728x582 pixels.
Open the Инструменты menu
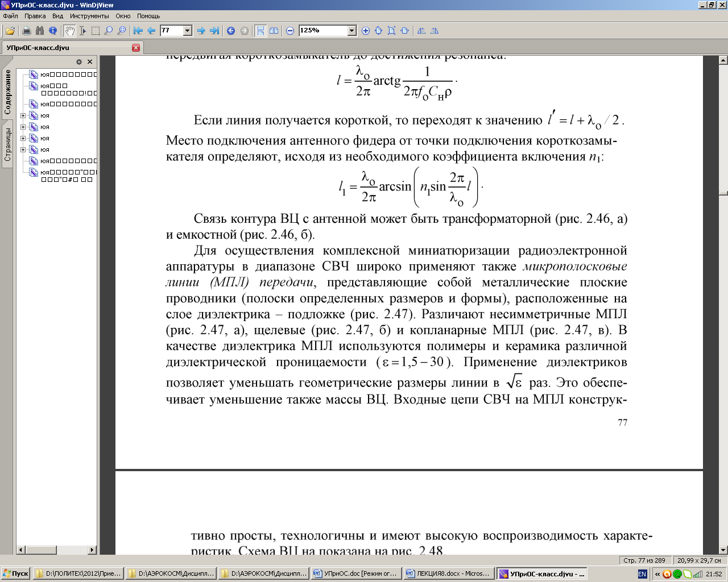[89, 16]
